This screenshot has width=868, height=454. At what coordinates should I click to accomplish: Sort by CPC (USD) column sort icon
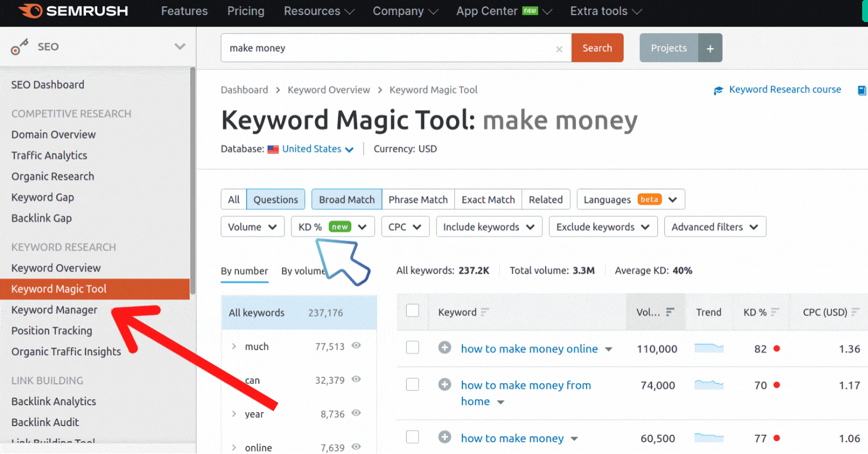click(855, 312)
